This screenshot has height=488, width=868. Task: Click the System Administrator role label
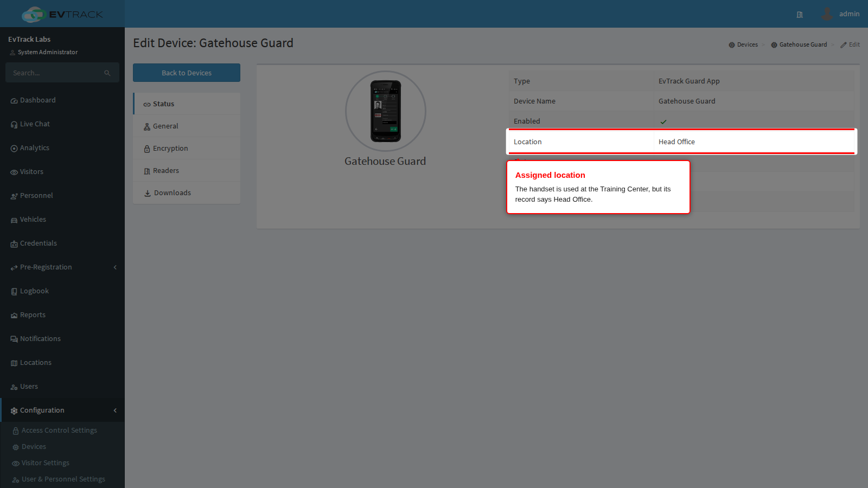pos(48,52)
